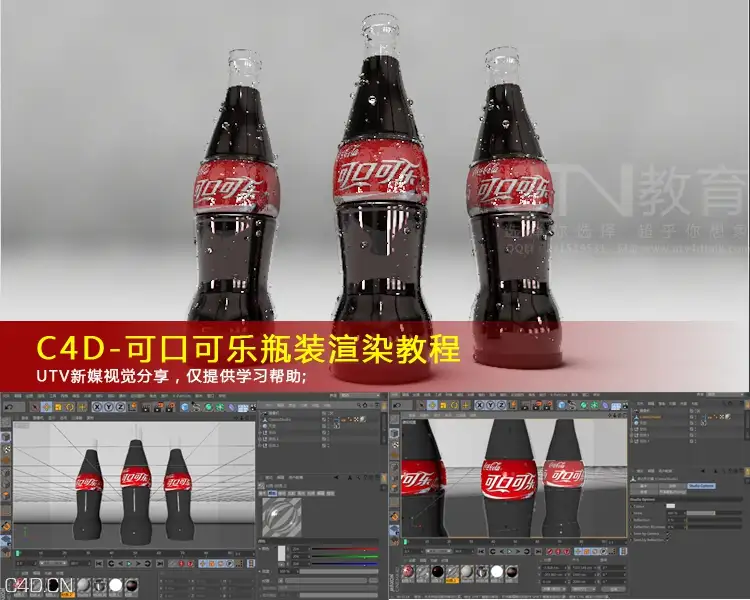Open second coordinate mode dropdown in right window
This screenshot has height=600, width=750.
pyautogui.click(x=582, y=589)
